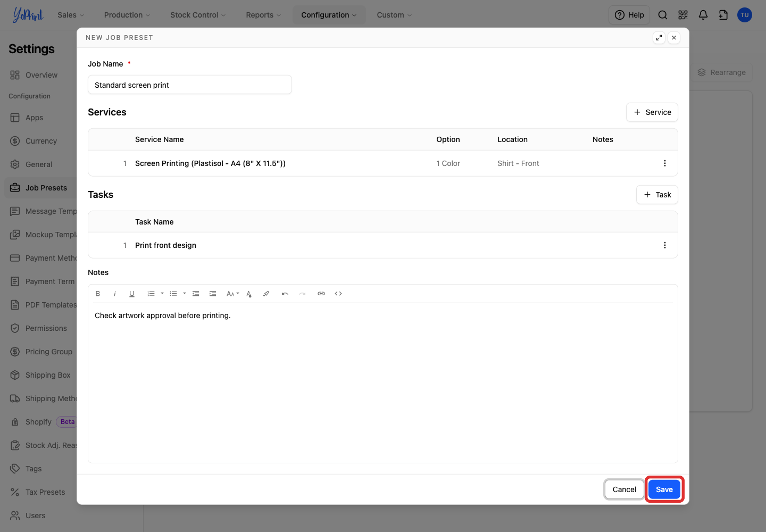Expand the New Job Preset dialog

coord(659,38)
